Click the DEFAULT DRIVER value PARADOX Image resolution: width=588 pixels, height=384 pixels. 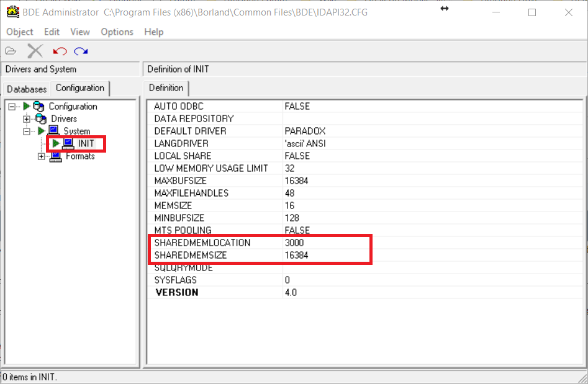[305, 131]
